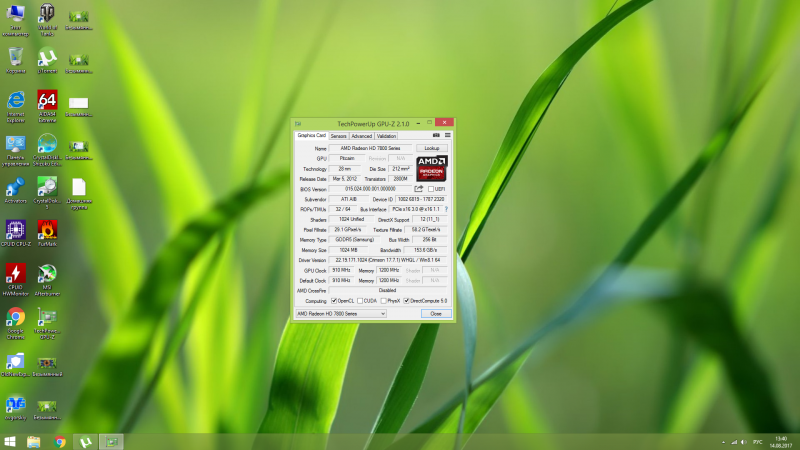
Task: Select the uTorrent desktop shortcut
Action: [x=47, y=60]
